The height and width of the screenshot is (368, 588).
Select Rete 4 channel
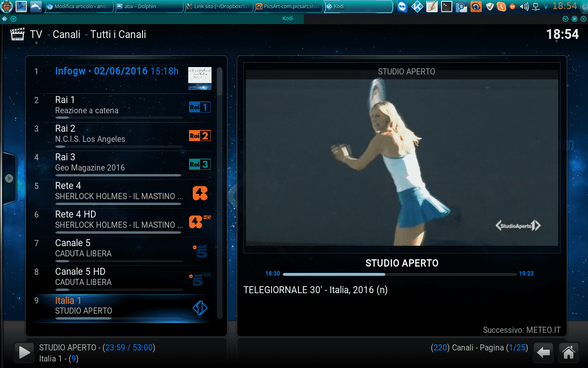click(121, 193)
